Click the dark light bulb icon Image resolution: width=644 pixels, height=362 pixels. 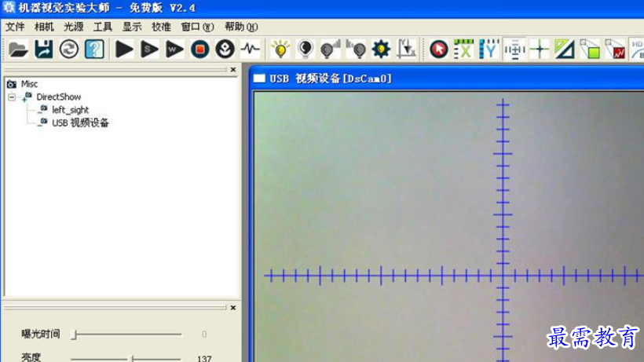coord(306,49)
